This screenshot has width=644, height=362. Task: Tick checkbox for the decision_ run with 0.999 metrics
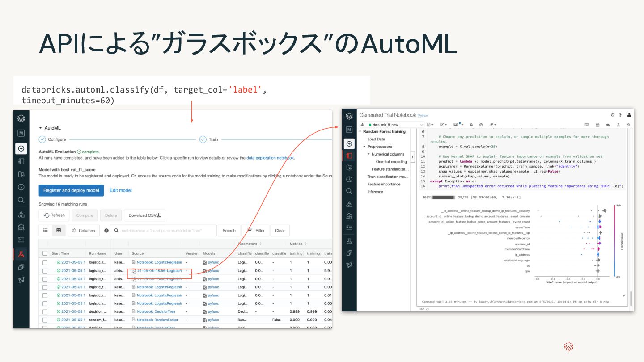pyautogui.click(x=45, y=311)
